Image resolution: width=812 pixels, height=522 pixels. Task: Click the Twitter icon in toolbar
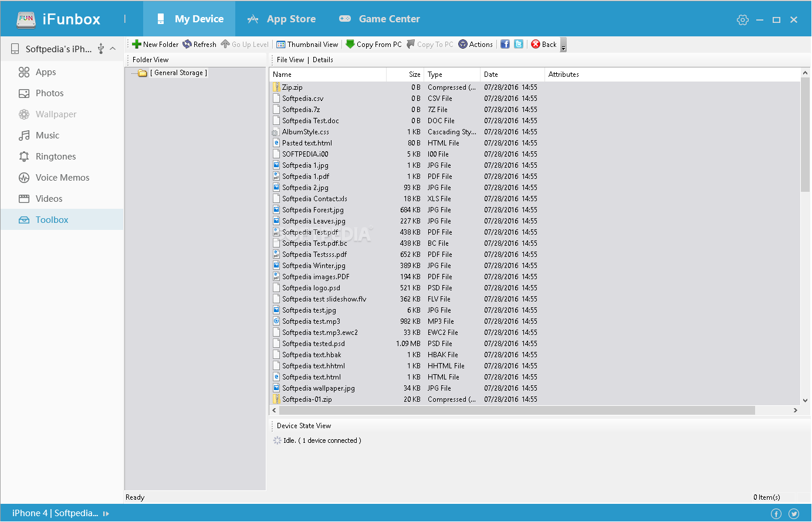(x=519, y=45)
